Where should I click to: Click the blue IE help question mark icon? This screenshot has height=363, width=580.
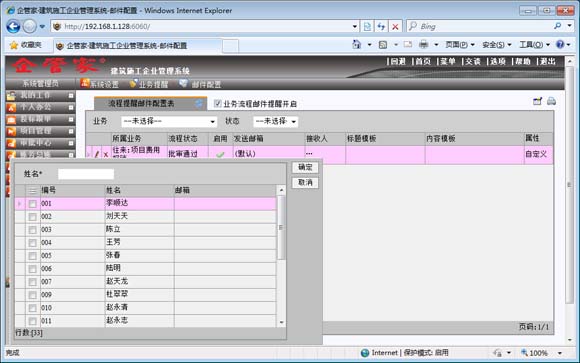point(560,44)
